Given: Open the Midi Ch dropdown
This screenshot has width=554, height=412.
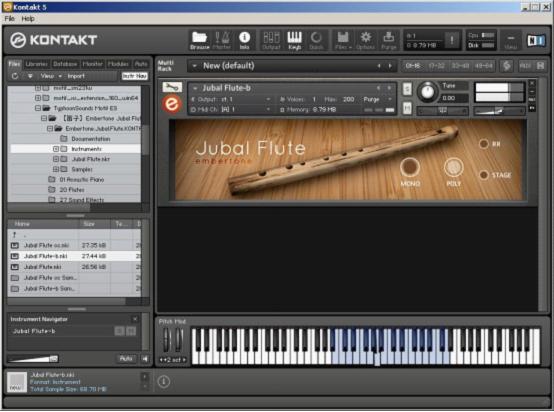Looking at the screenshot, I should coord(269,110).
